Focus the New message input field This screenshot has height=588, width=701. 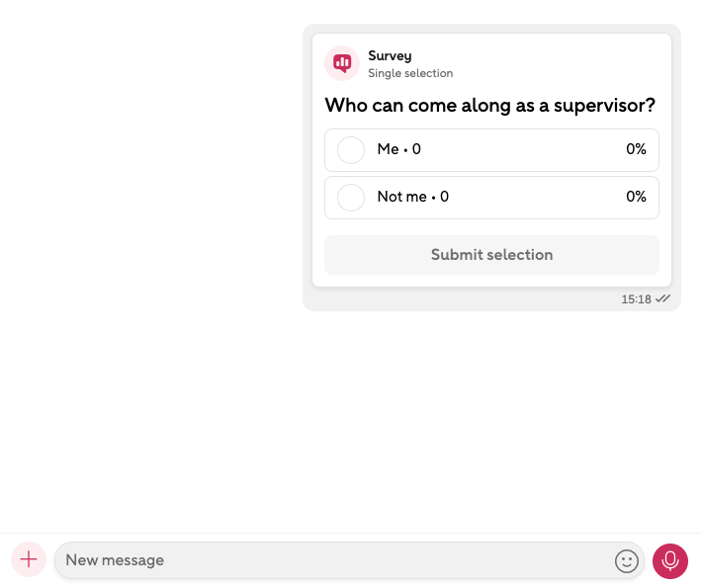point(336,560)
